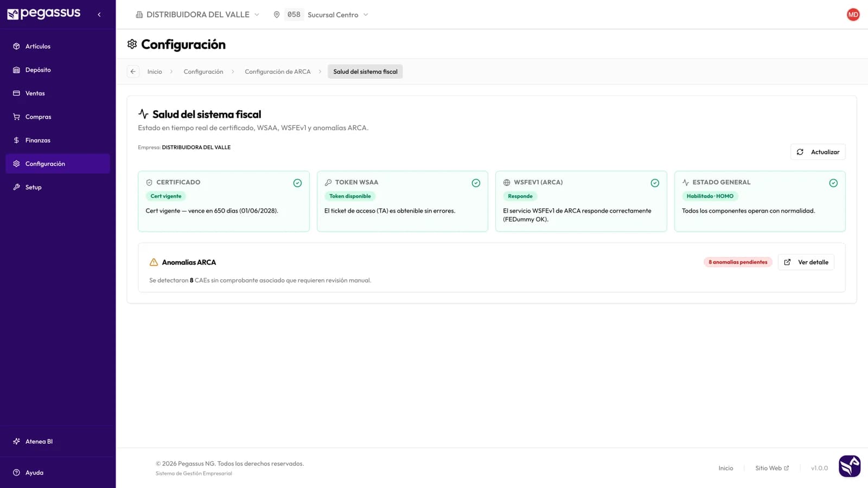
Task: Click the Anomalías ARCA warning icon
Action: click(x=154, y=262)
